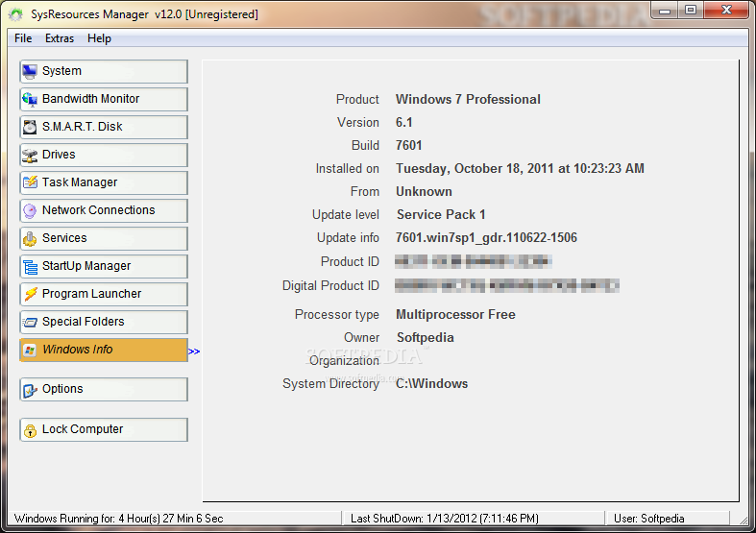This screenshot has height=533, width=756.
Task: Click the Services button label
Action: [x=64, y=238]
